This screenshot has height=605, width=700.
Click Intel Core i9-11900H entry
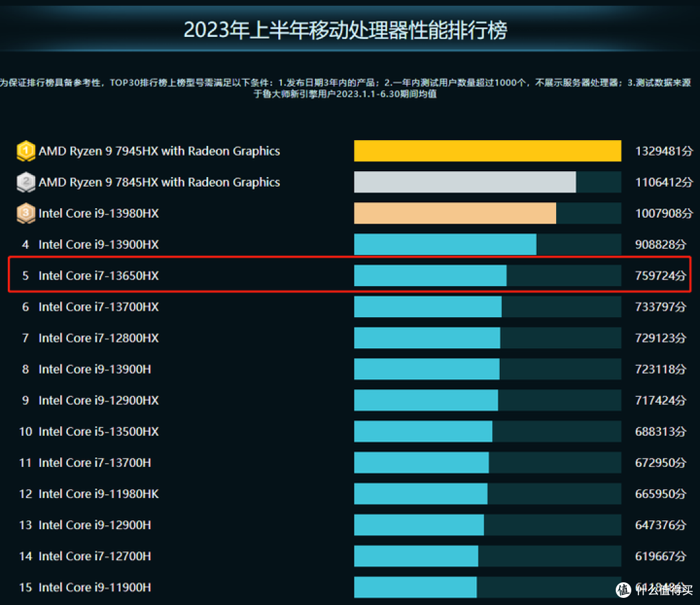(x=95, y=587)
